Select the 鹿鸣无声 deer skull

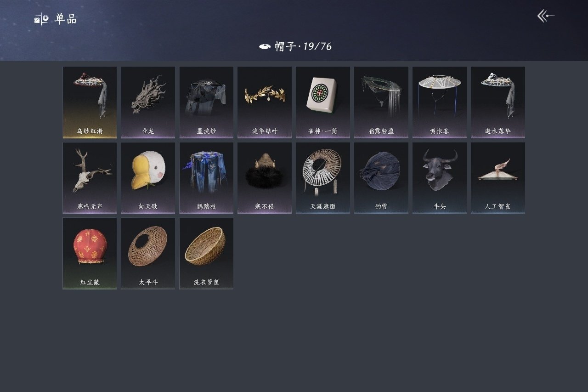90,178
